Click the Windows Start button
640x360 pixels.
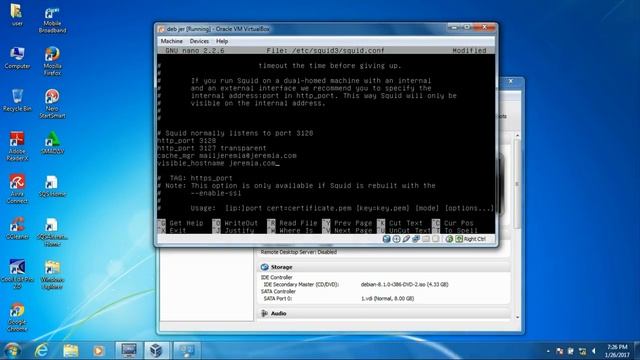point(12,350)
